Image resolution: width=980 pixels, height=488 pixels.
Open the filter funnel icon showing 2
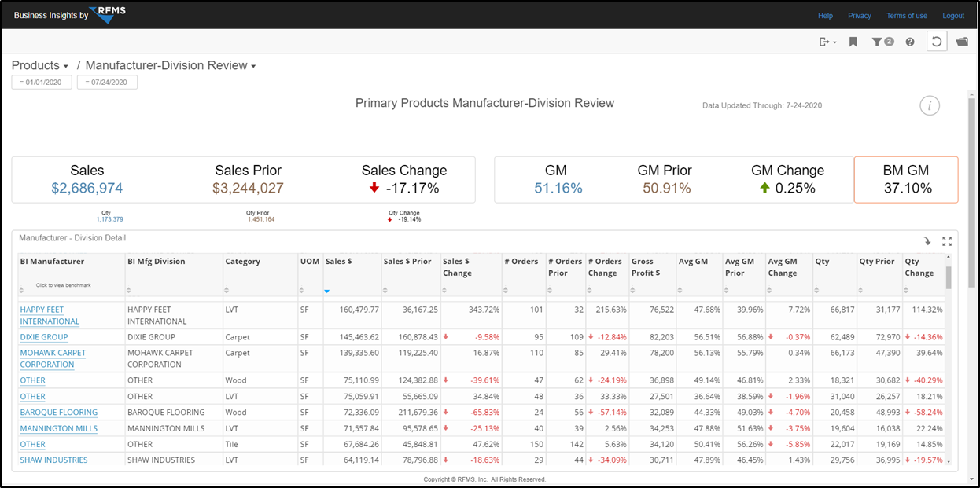(x=882, y=42)
